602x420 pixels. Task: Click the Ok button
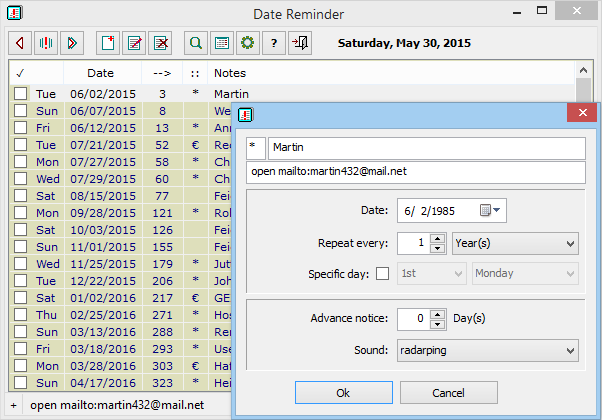tap(343, 393)
